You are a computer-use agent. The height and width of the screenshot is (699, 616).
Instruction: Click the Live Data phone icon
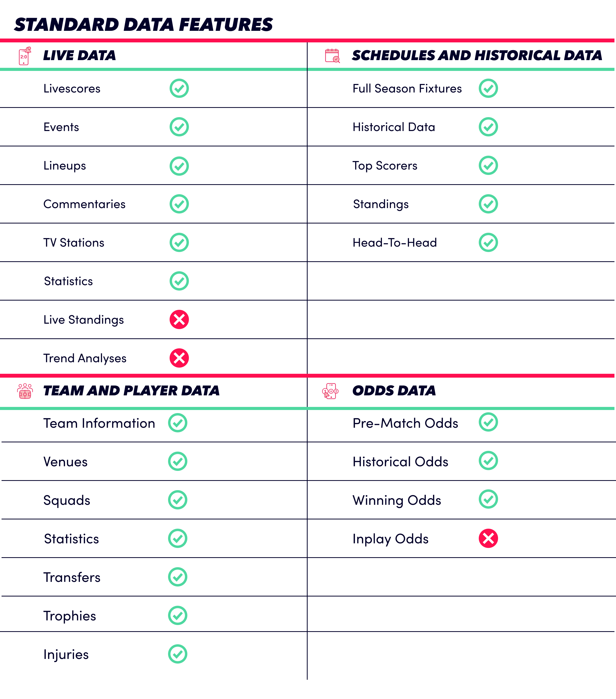click(25, 56)
